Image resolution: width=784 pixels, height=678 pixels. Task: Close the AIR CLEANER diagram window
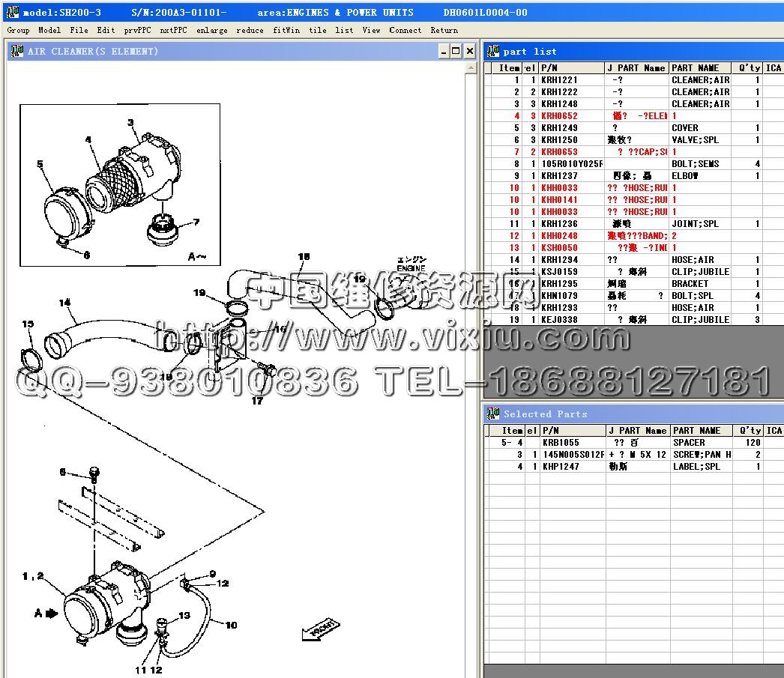coord(469,51)
